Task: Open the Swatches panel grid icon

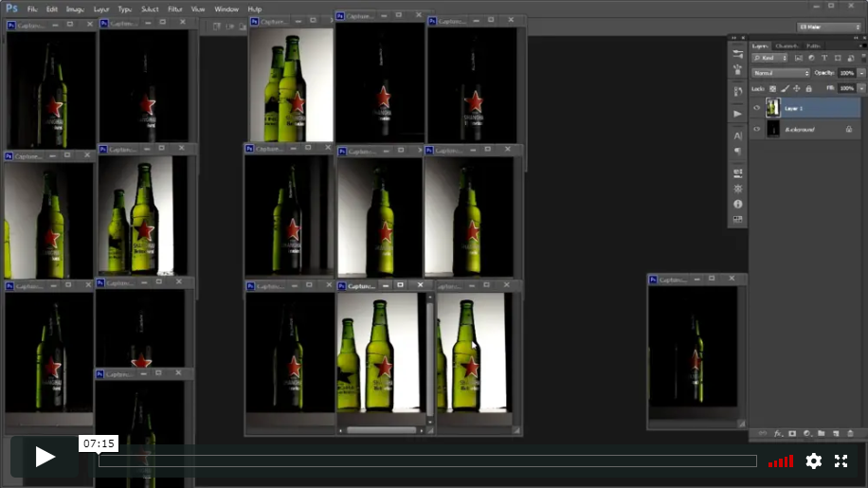Action: pyautogui.click(x=738, y=220)
